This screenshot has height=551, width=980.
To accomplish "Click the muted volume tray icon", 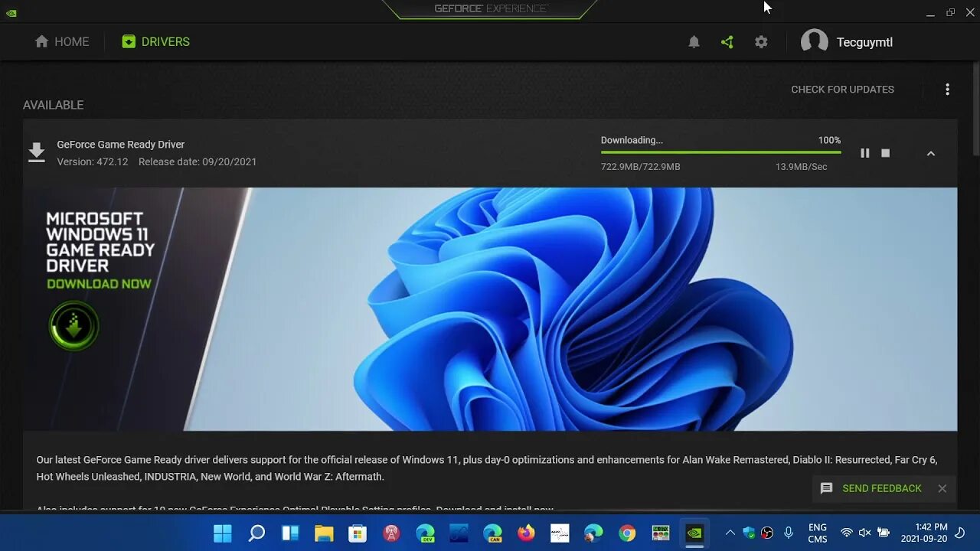I will point(864,533).
